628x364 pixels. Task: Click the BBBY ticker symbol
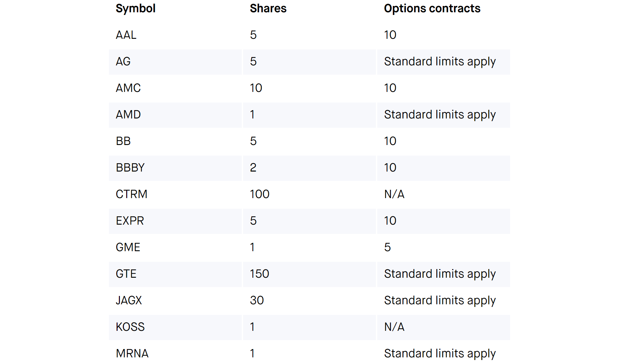130,168
